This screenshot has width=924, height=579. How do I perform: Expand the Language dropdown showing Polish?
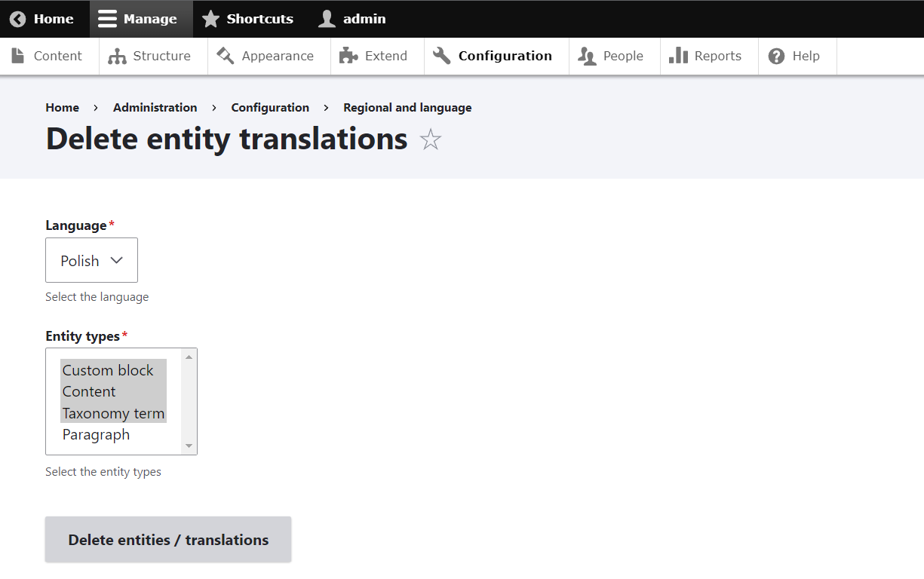[91, 261]
